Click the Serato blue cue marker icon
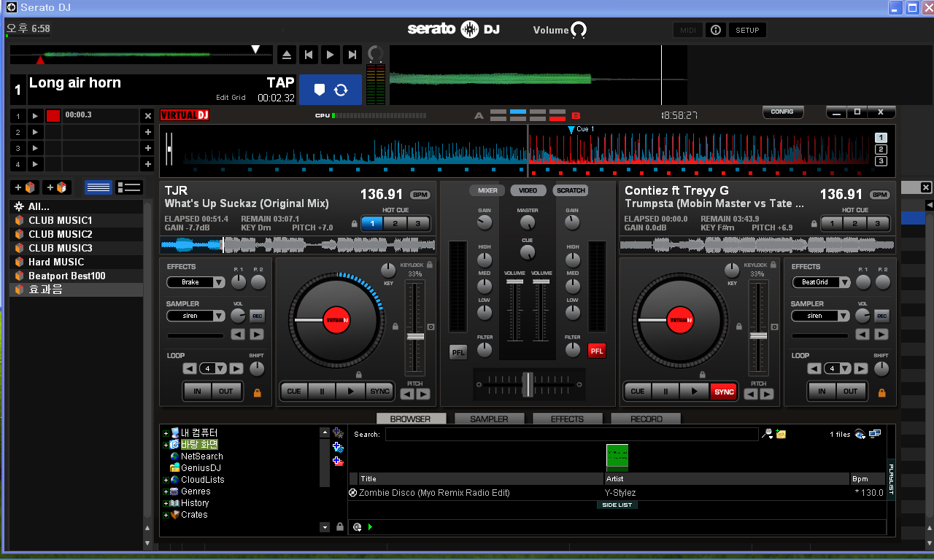Screen dimensions: 934x560 (319, 90)
